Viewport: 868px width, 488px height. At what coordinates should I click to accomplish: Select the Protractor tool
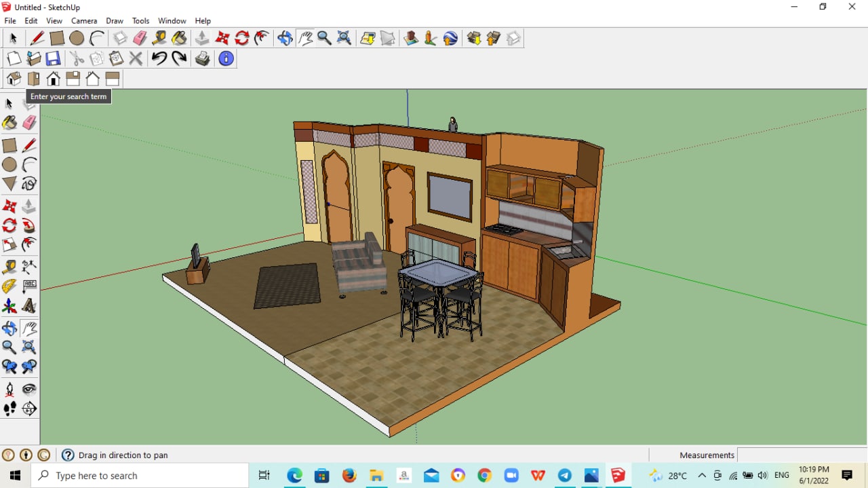[9, 286]
